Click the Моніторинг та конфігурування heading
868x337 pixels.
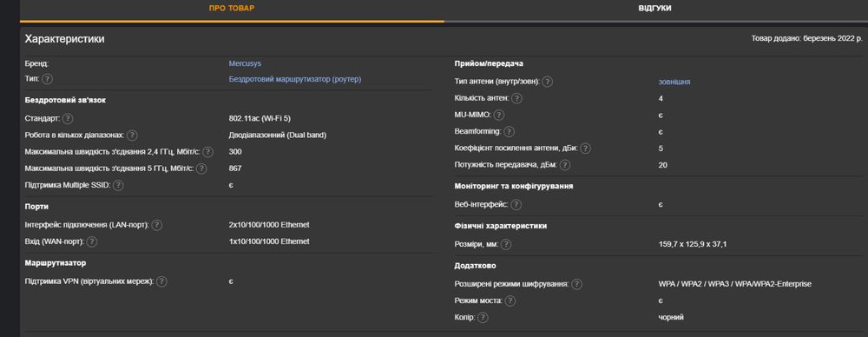point(513,186)
